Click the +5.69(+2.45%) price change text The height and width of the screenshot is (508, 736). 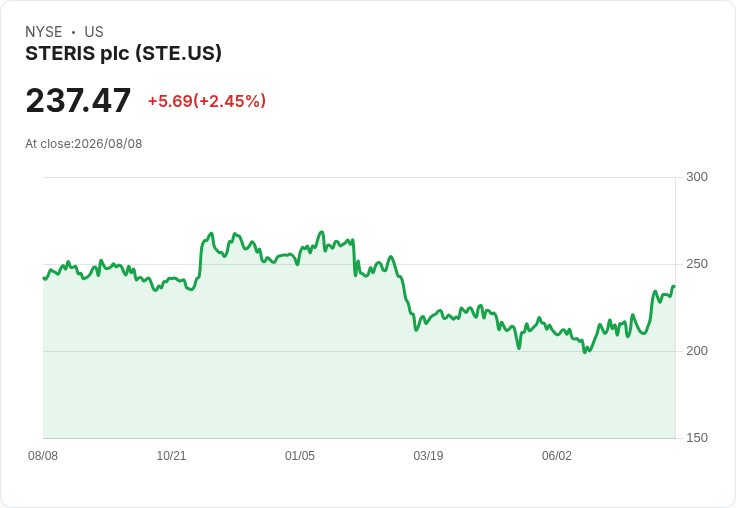point(207,101)
